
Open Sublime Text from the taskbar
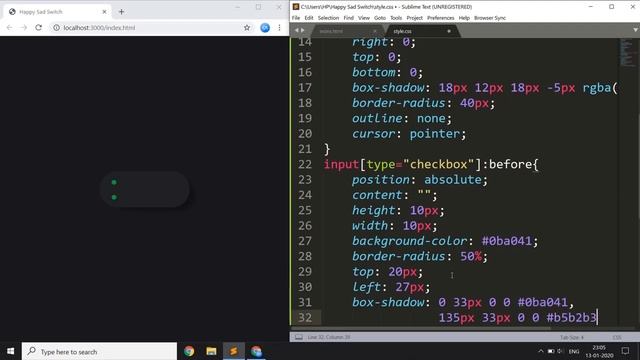click(233, 351)
